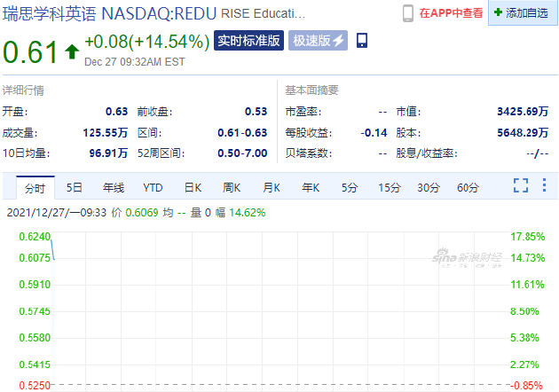Viewport: 559px width, 392px height.
Task: Click 区间 value 0.61-0.63
Action: [242, 132]
